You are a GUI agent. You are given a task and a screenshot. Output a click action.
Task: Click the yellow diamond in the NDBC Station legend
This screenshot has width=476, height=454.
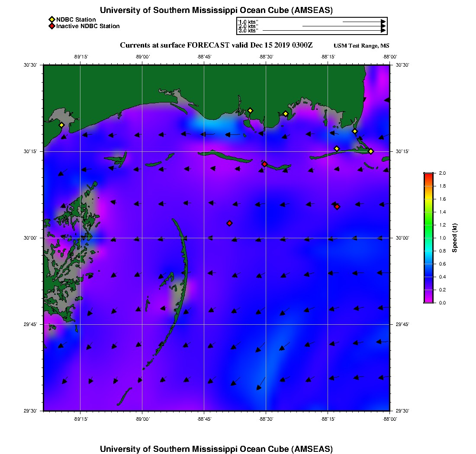point(52,20)
